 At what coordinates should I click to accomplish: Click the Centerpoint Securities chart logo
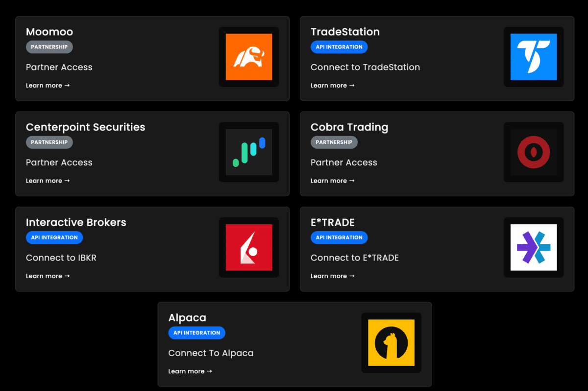coord(249,152)
